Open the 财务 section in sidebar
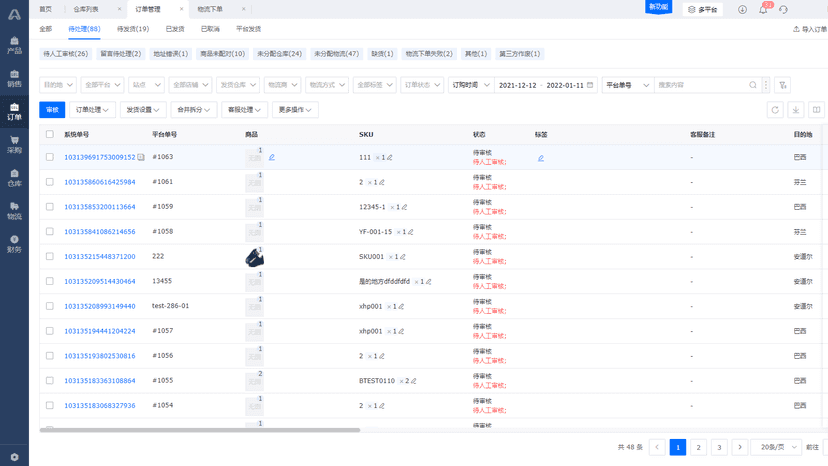Screen dimensions: 828x466 14,244
